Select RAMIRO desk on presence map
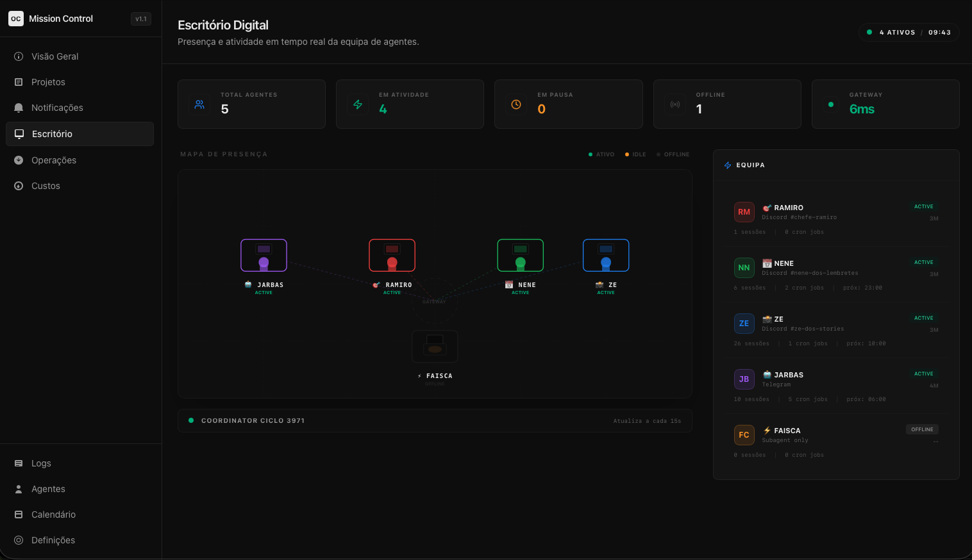 tap(392, 256)
